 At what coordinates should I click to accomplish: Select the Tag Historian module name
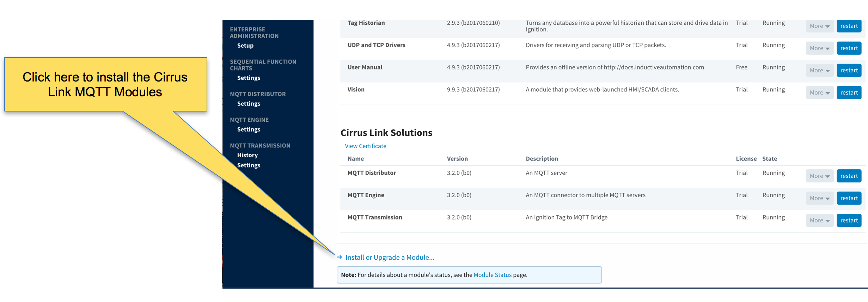[x=366, y=23]
